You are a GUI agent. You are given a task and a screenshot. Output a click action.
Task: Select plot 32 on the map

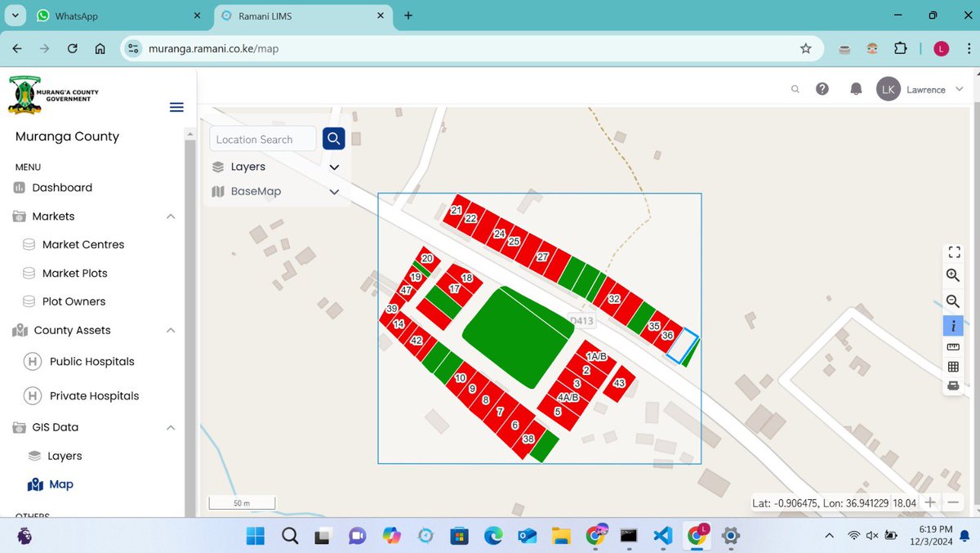click(x=614, y=299)
